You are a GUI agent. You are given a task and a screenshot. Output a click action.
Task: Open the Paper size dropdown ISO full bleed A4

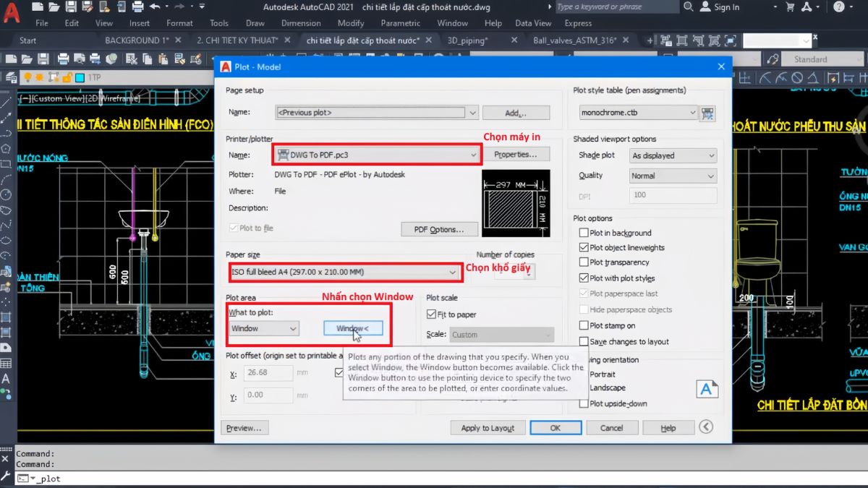(x=453, y=272)
